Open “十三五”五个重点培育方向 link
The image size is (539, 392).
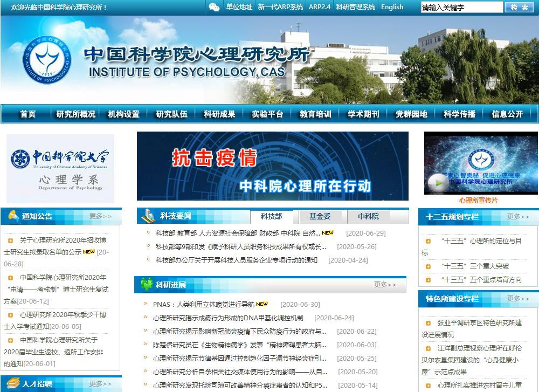click(x=481, y=279)
